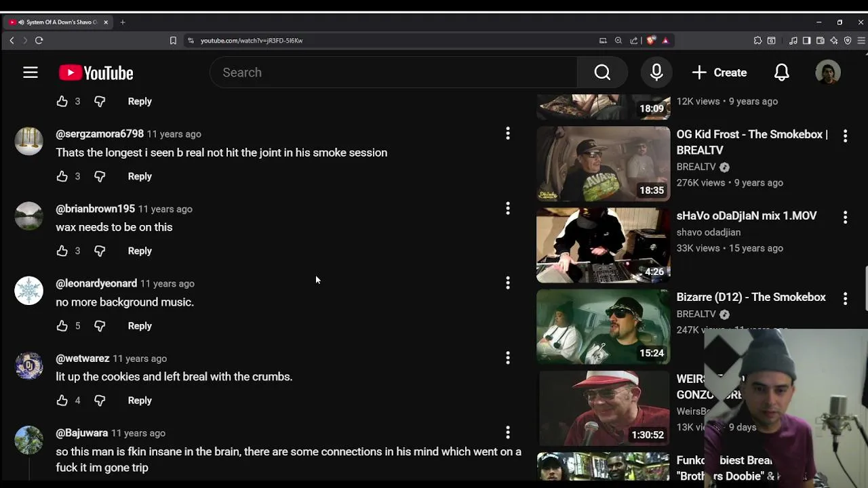Click @leonardyeonard's snowflake avatar

[28, 291]
